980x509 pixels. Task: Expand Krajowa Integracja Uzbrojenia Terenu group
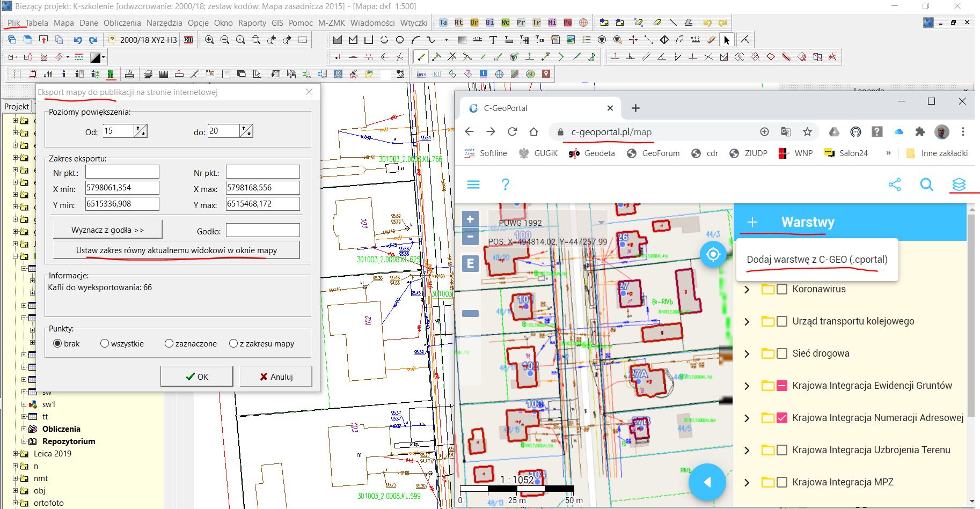coord(747,451)
